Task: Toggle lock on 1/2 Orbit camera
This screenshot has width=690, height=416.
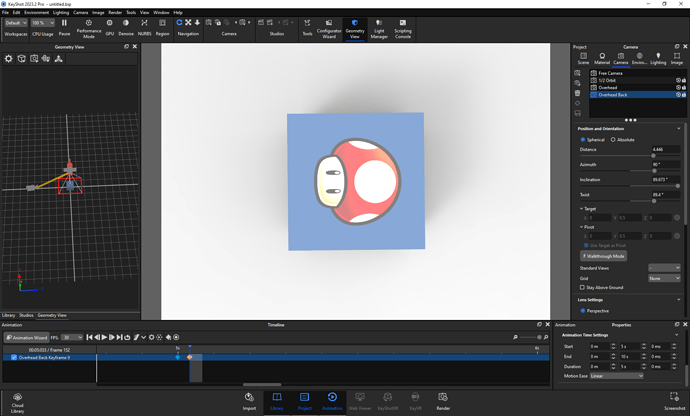Action: (x=684, y=81)
